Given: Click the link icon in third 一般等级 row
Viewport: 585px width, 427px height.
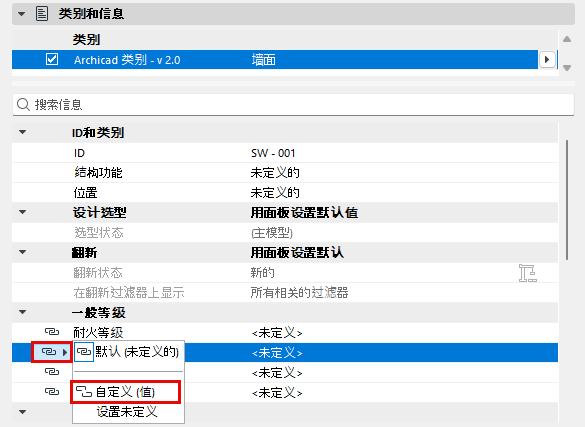Looking at the screenshot, I should click(x=52, y=371).
